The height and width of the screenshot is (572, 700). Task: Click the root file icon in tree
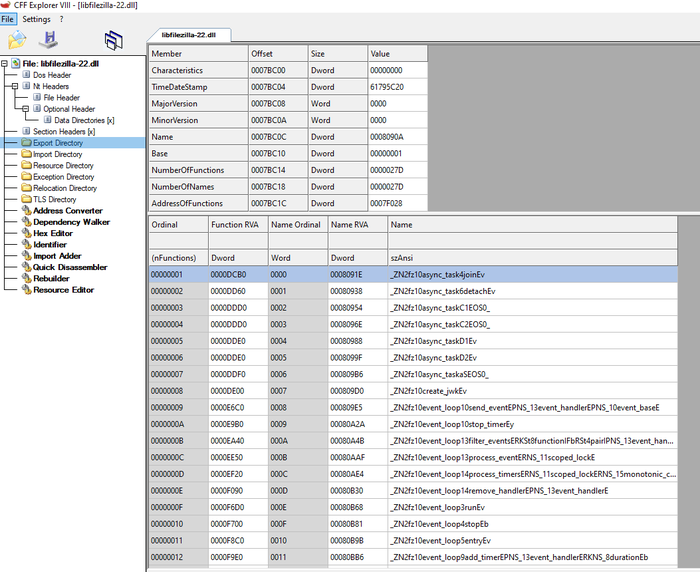tap(16, 63)
